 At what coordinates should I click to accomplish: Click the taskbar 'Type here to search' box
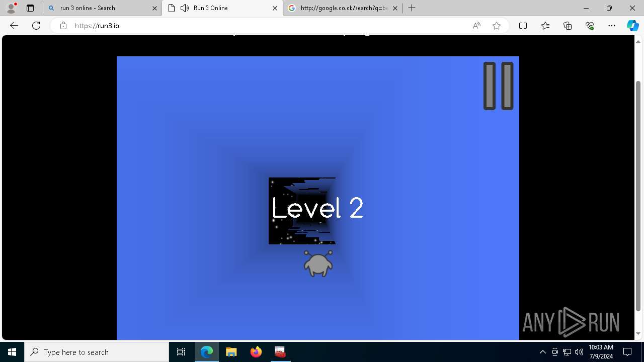click(x=97, y=352)
